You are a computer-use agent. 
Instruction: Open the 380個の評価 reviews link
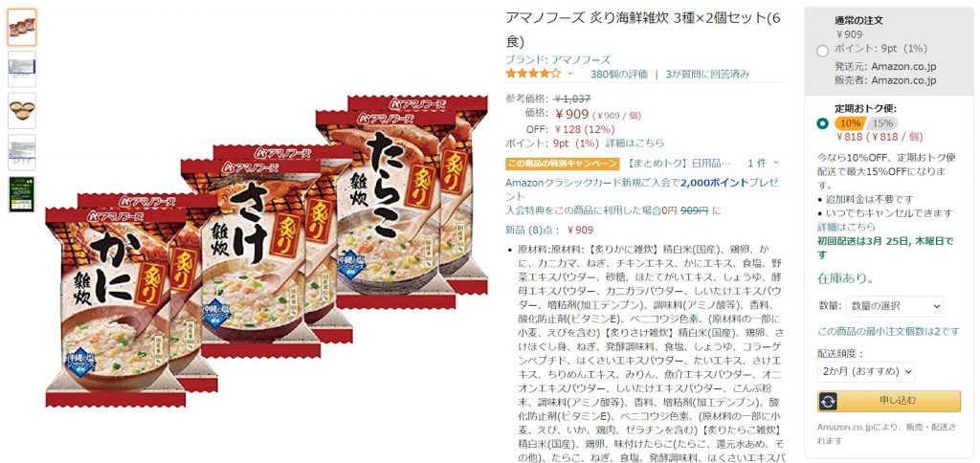point(619,74)
